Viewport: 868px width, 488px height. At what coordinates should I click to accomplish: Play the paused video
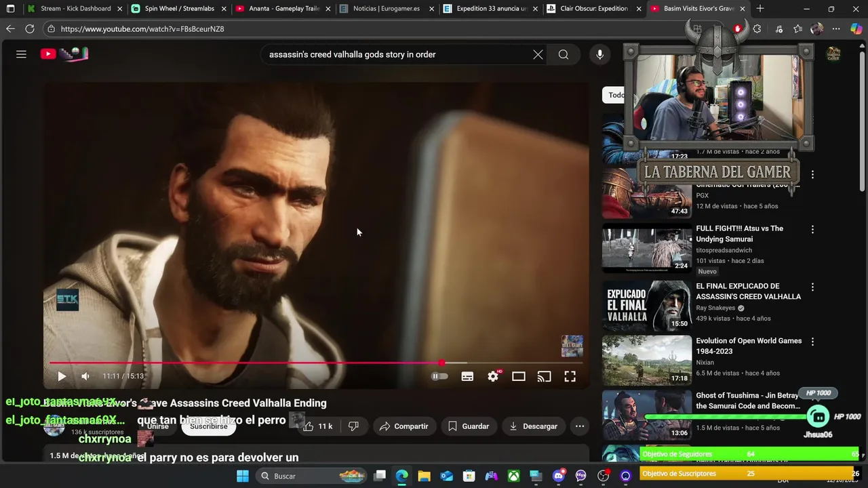[62, 376]
